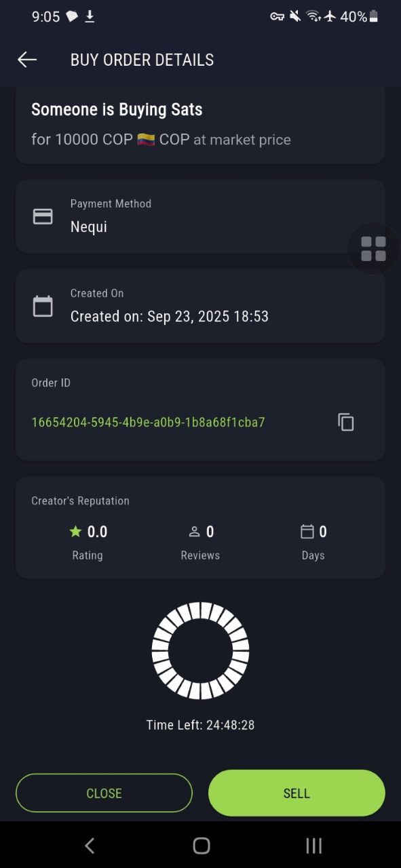Tap the Nequi payment method card

[200, 216]
